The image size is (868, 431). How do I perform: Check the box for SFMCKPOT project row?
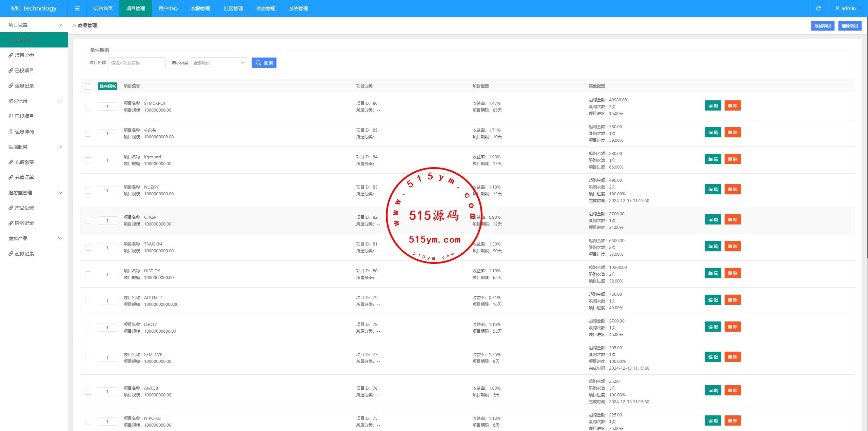[x=88, y=107]
